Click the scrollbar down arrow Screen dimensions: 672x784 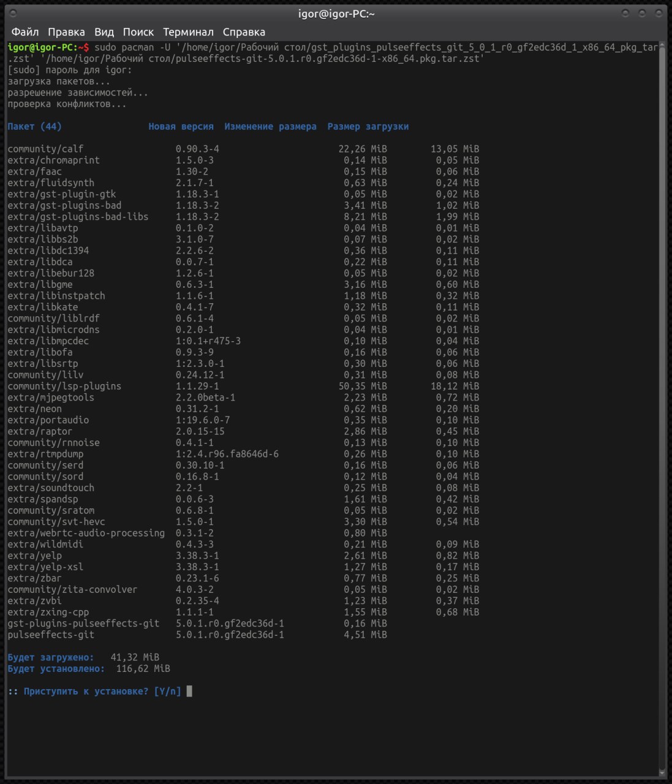tap(662, 773)
